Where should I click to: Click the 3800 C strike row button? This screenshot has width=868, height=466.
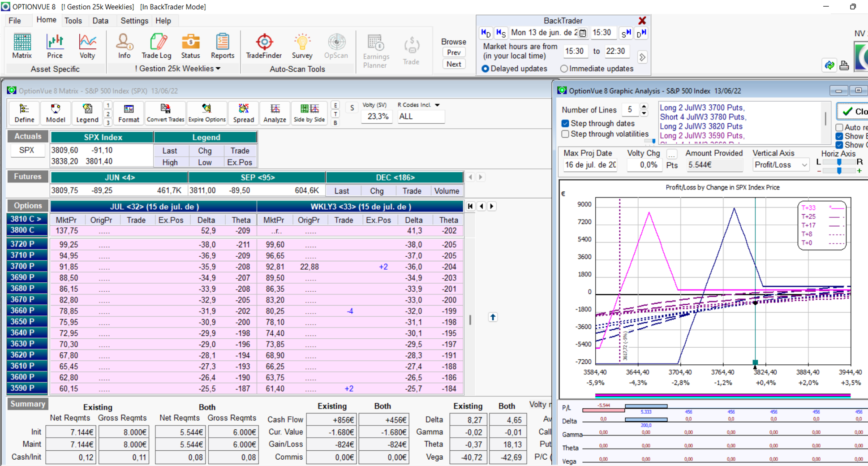pyautogui.click(x=26, y=230)
